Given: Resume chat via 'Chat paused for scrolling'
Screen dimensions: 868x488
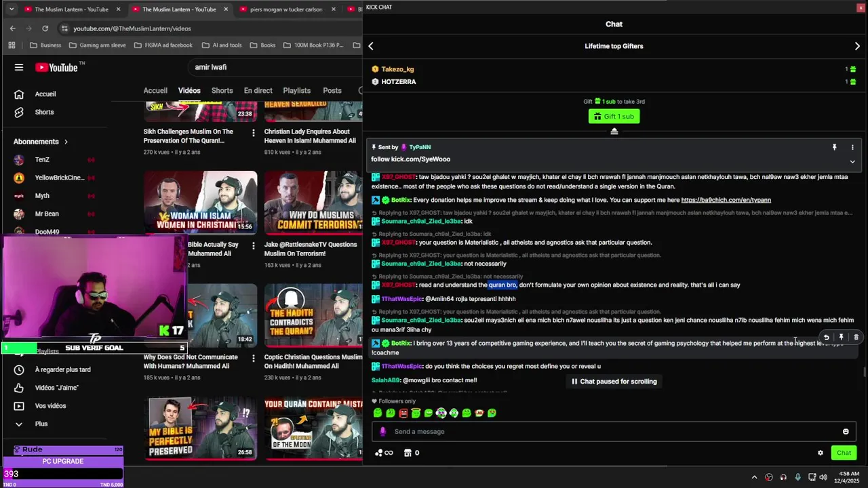Looking at the screenshot, I should coord(614,382).
